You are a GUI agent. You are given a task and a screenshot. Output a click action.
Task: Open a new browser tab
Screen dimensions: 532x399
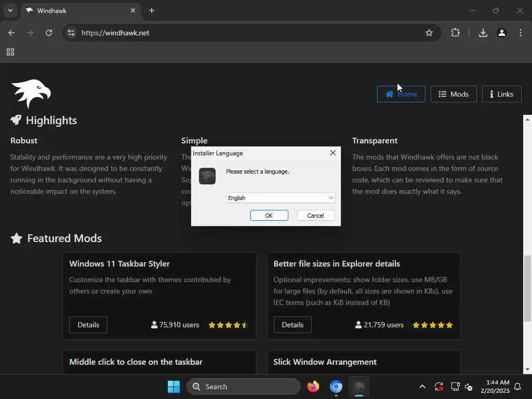tap(152, 10)
